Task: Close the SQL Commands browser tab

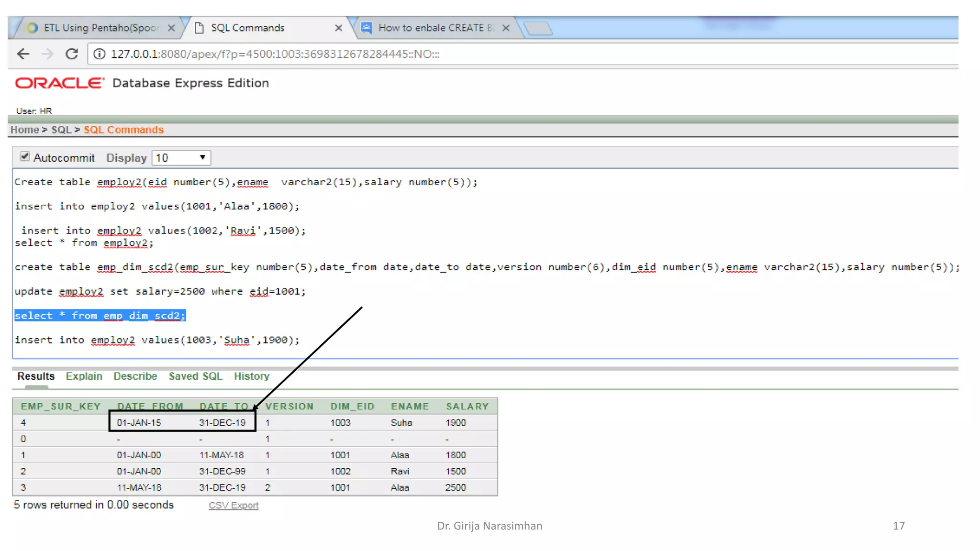Action: pos(338,28)
